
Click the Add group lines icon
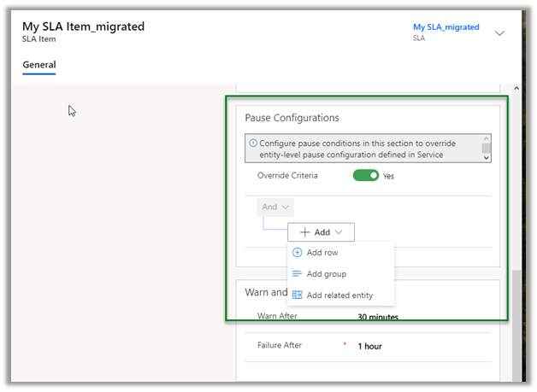pos(298,274)
